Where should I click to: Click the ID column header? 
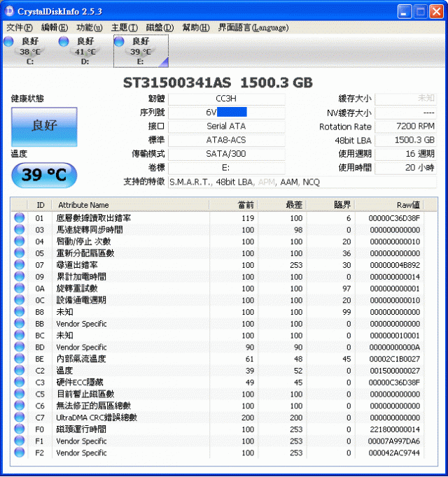[40, 205]
